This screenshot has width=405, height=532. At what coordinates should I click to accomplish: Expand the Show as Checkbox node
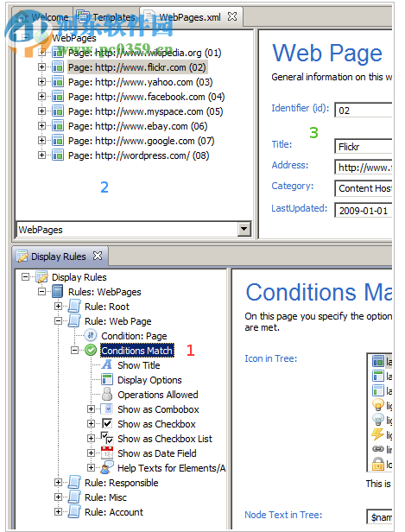tap(91, 423)
